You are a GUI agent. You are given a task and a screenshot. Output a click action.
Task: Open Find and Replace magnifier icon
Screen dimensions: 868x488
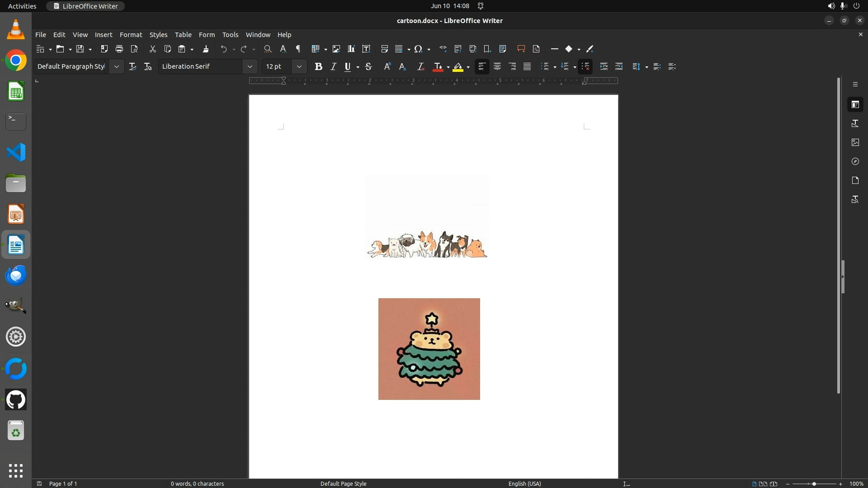(268, 49)
